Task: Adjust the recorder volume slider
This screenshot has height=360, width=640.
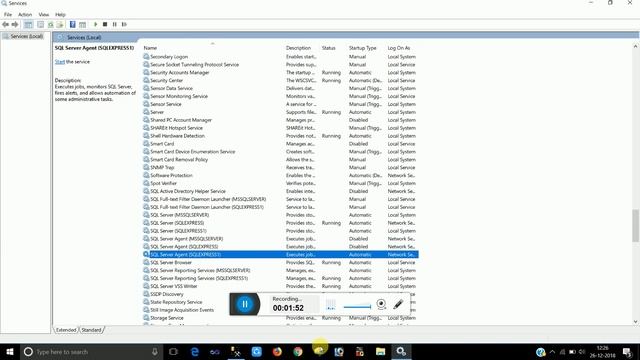Action: (357, 307)
